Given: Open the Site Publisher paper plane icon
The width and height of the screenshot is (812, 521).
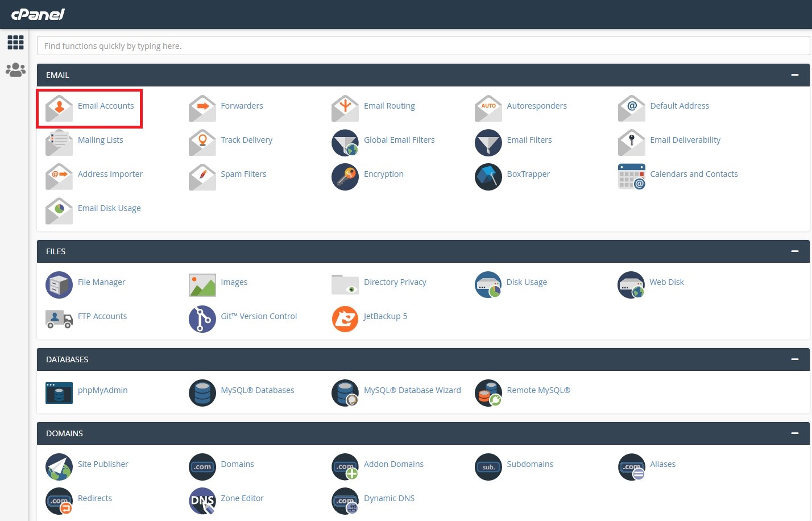Looking at the screenshot, I should coord(59,466).
